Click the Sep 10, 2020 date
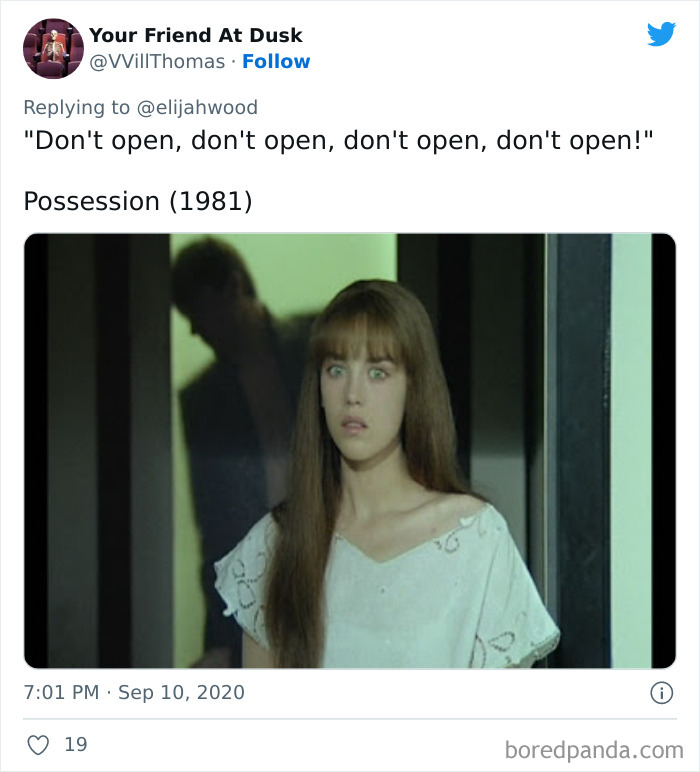 pyautogui.click(x=181, y=692)
